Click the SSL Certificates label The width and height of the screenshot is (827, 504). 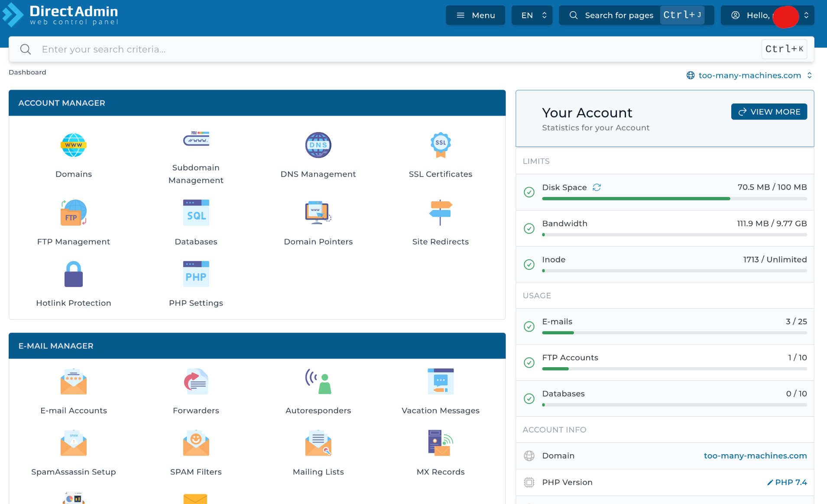[x=441, y=174]
